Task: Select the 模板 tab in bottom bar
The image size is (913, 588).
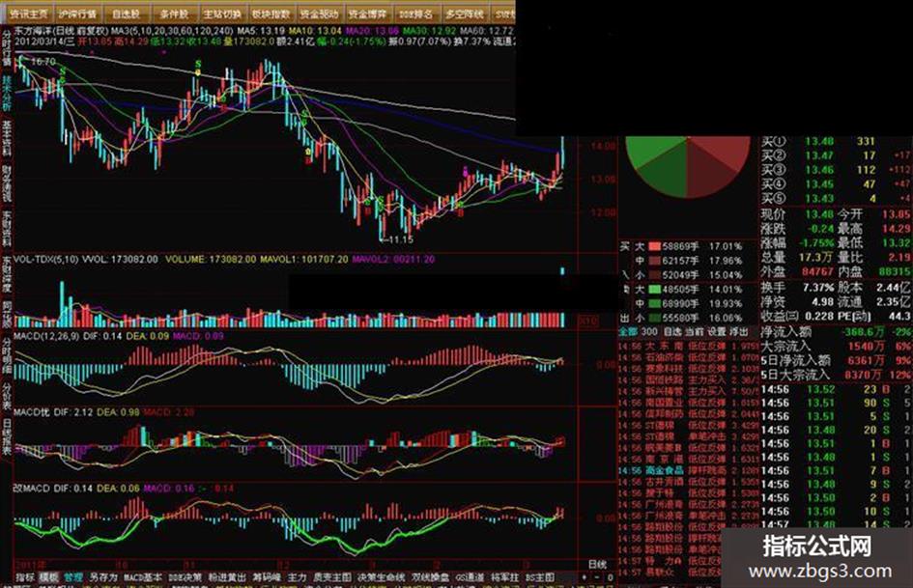Action: (x=49, y=577)
